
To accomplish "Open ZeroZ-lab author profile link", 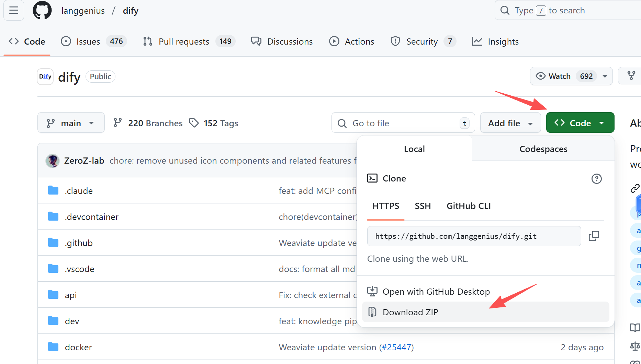I will [84, 161].
